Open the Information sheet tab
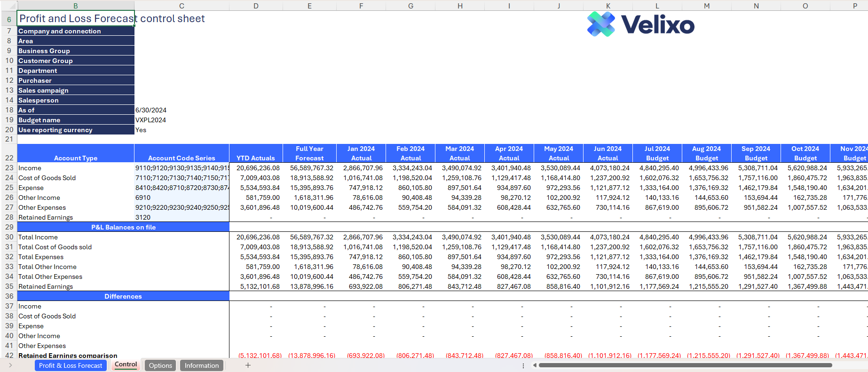 tap(201, 365)
